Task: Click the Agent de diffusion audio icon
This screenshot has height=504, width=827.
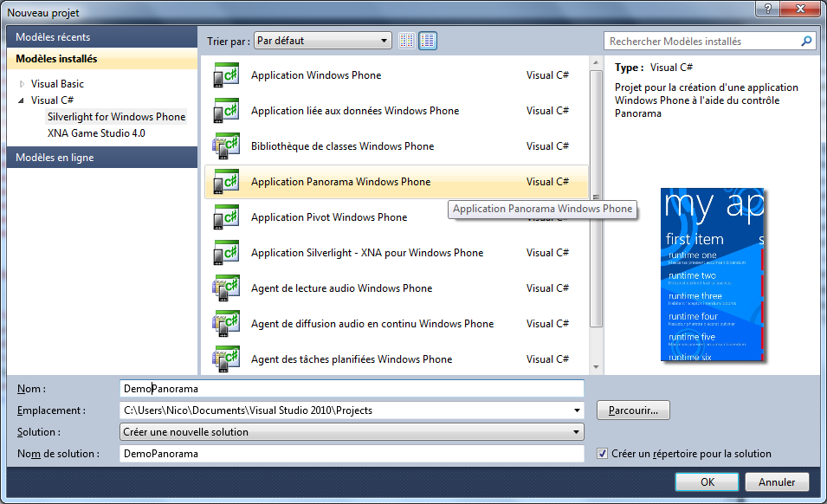Action: (225, 324)
